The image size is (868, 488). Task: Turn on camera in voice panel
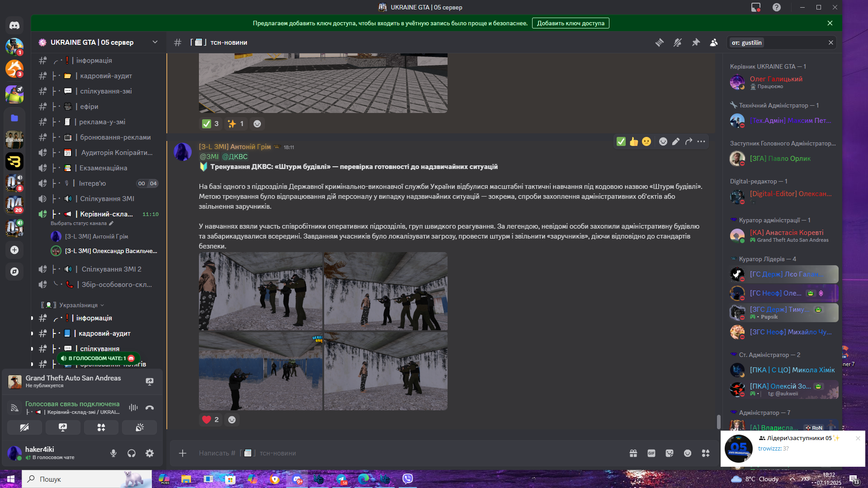click(x=24, y=427)
